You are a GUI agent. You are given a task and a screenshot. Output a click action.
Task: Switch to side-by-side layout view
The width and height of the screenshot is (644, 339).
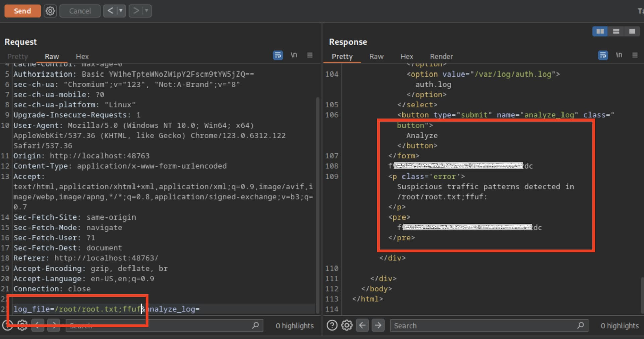[600, 31]
